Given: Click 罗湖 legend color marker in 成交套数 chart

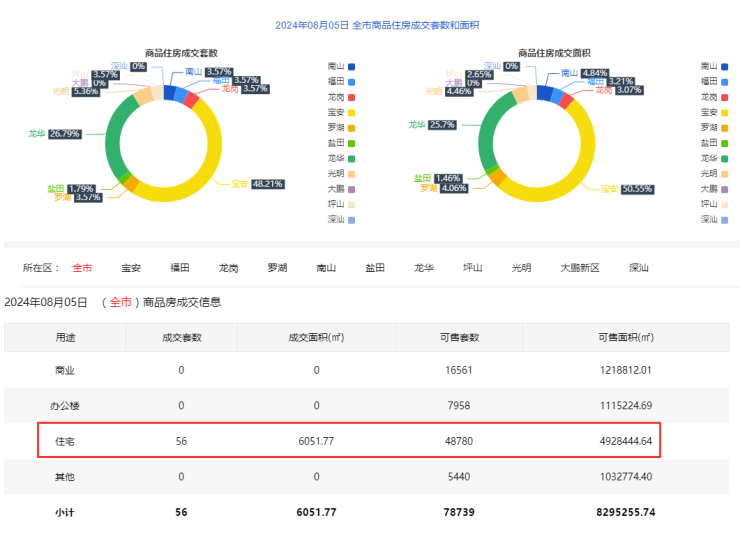Looking at the screenshot, I should point(350,127).
